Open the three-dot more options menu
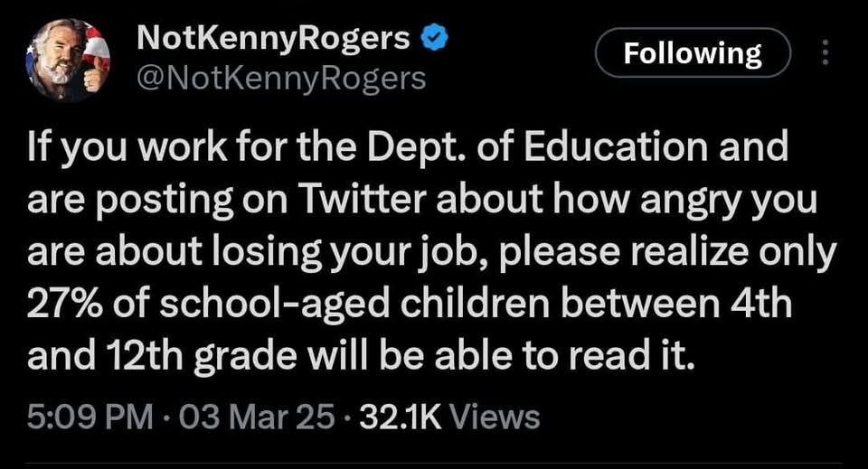This screenshot has width=868, height=469. (824, 54)
